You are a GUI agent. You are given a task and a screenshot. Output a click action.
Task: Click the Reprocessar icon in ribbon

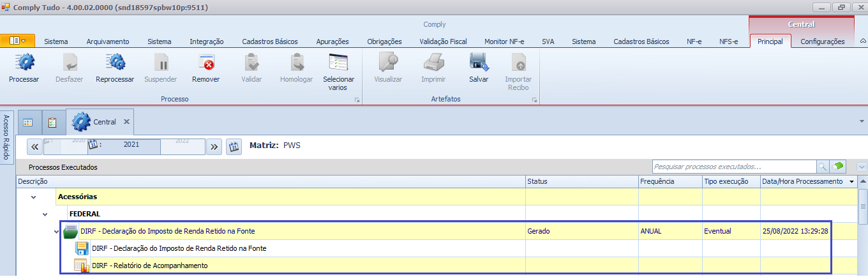coord(115,63)
